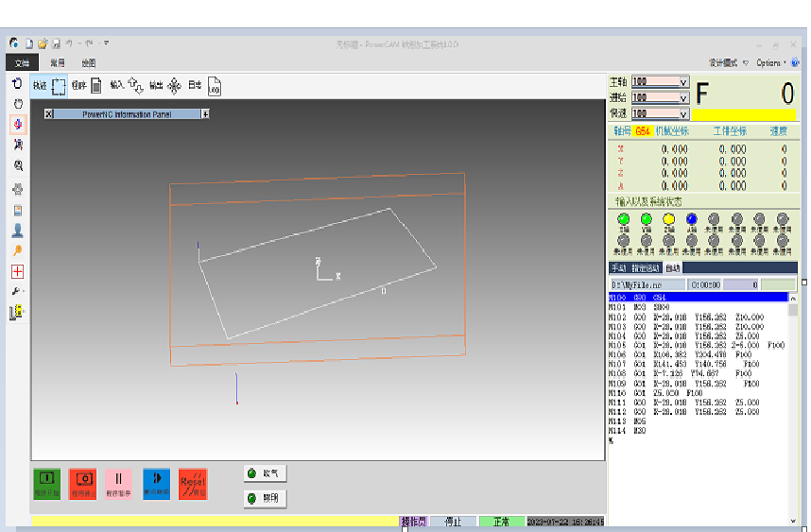Click the blue breakpoint resume button
Image resolution: width=811 pixels, height=532 pixels.
[x=156, y=484]
